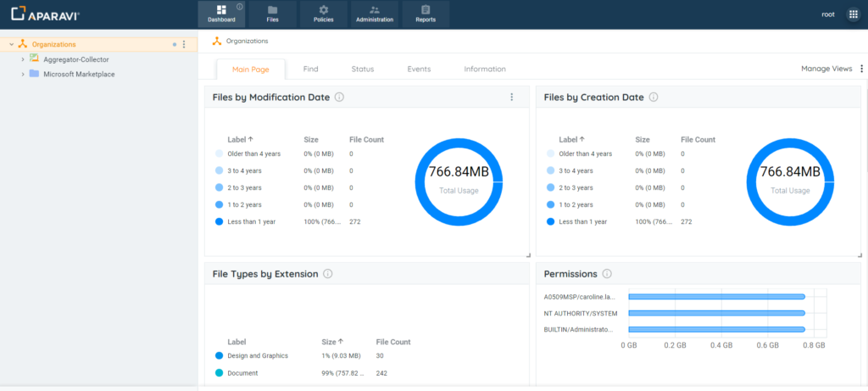Click the BUILTIN/Administrators permissions bar
The width and height of the screenshot is (868, 391).
[717, 330]
